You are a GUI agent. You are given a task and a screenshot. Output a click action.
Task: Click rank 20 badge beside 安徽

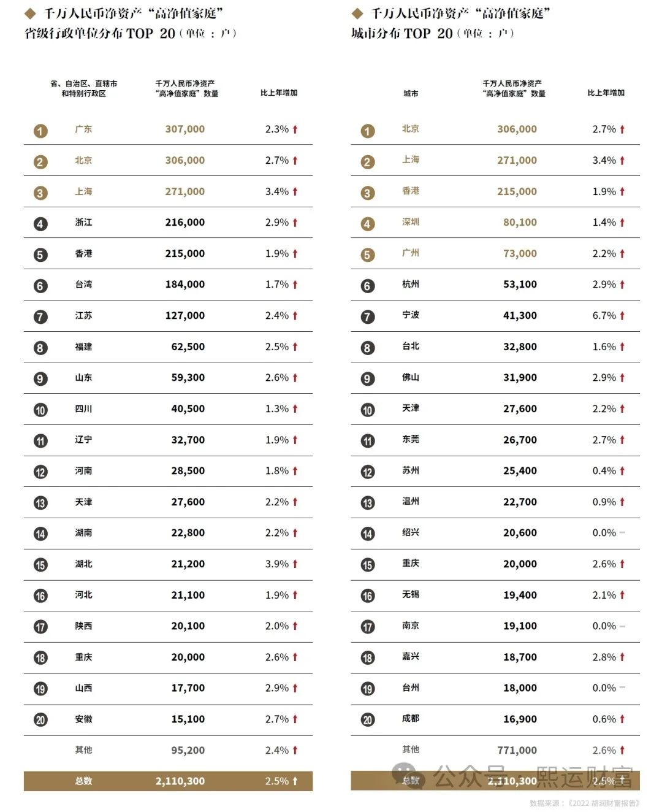point(40,720)
